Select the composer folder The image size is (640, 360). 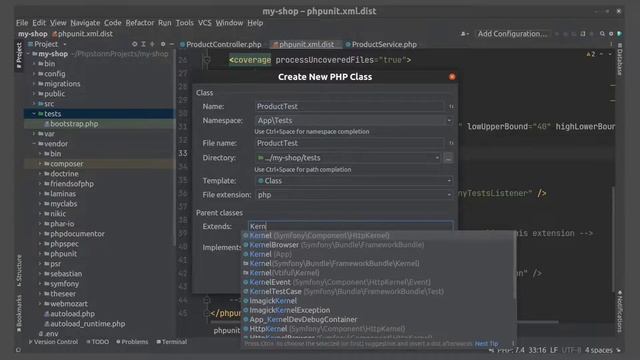[x=67, y=164]
